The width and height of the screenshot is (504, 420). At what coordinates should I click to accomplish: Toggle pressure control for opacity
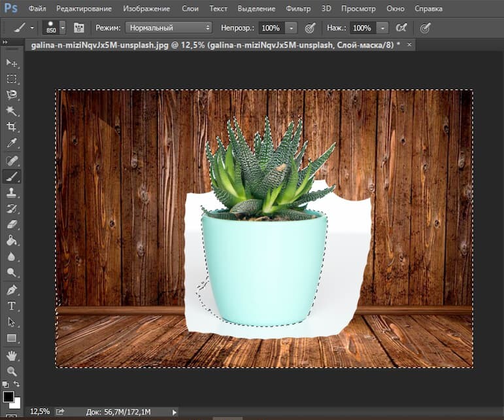tap(310, 28)
